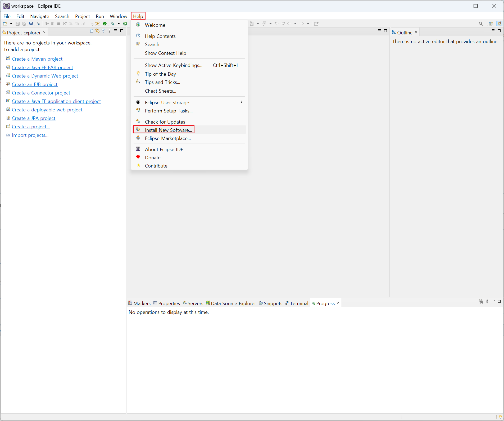Open dropdown arrow beside Debug icon

pos(119,24)
